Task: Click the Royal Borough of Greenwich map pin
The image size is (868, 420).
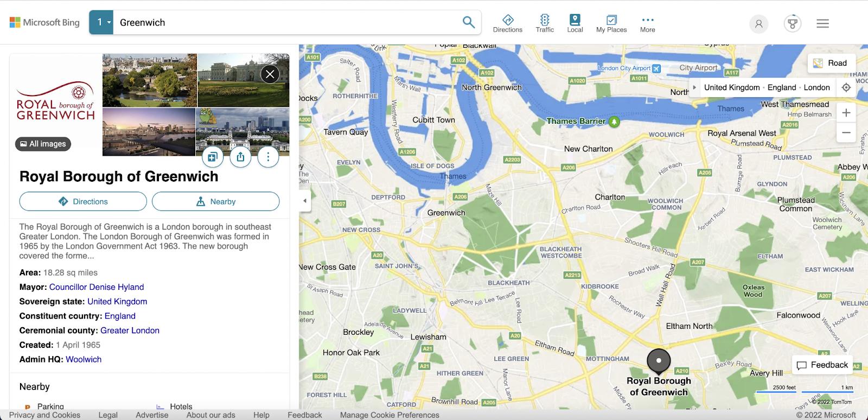Action: [x=659, y=361]
